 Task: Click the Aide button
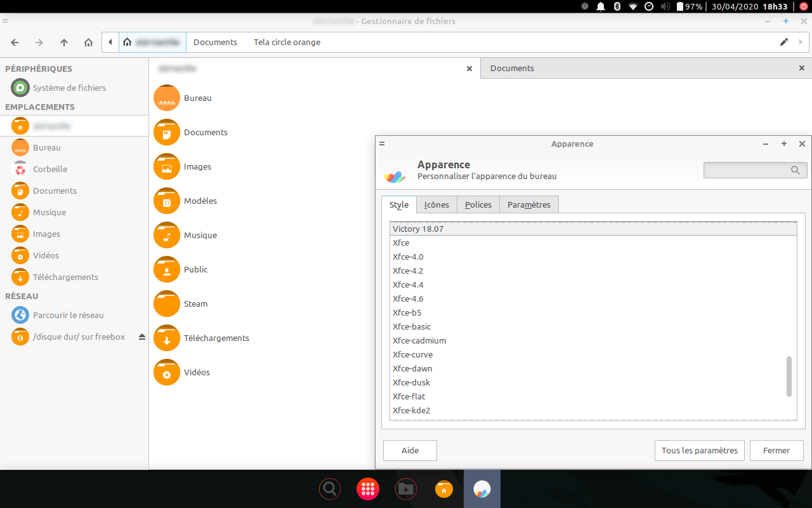[410, 450]
